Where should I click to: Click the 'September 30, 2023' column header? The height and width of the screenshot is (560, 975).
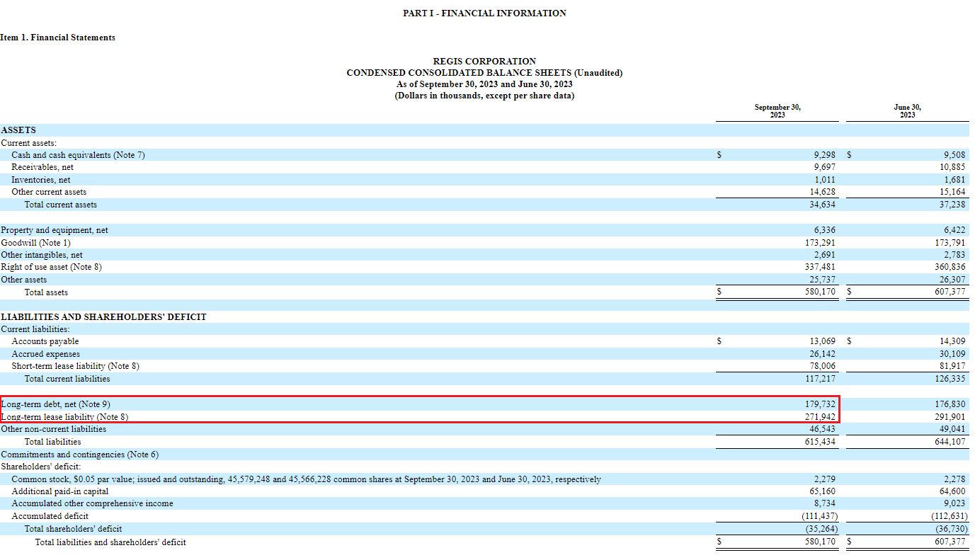click(x=777, y=111)
